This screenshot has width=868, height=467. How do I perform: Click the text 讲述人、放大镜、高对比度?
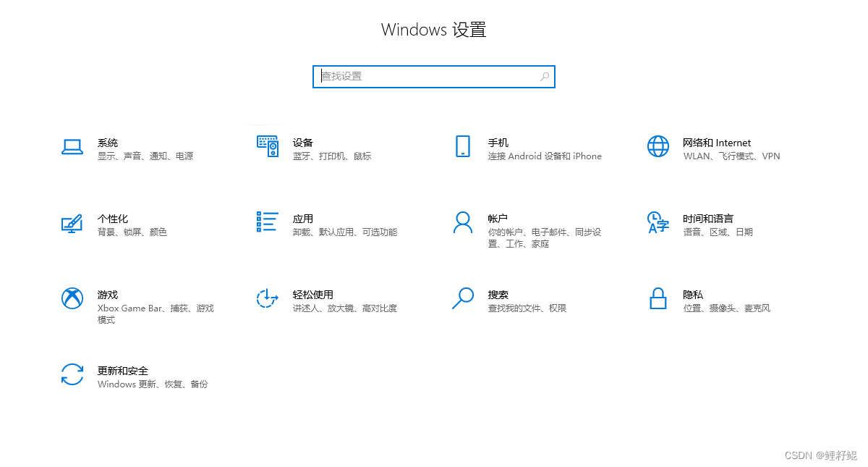pos(345,308)
